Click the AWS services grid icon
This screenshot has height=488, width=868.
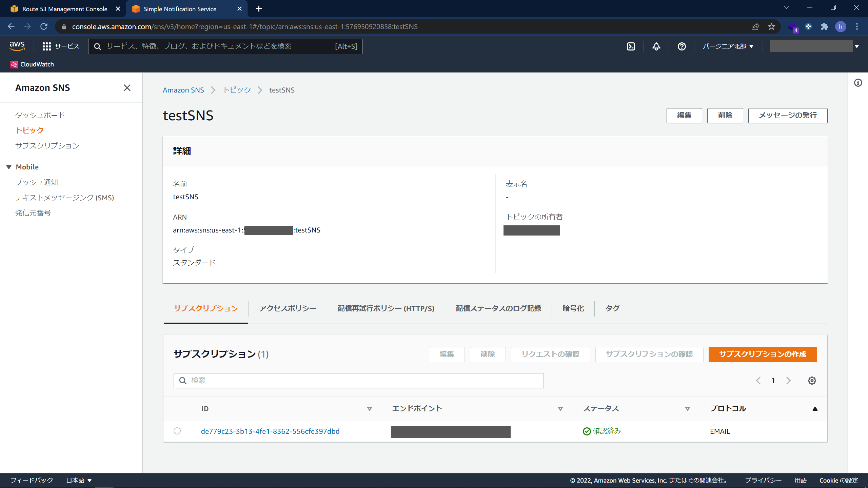point(47,46)
